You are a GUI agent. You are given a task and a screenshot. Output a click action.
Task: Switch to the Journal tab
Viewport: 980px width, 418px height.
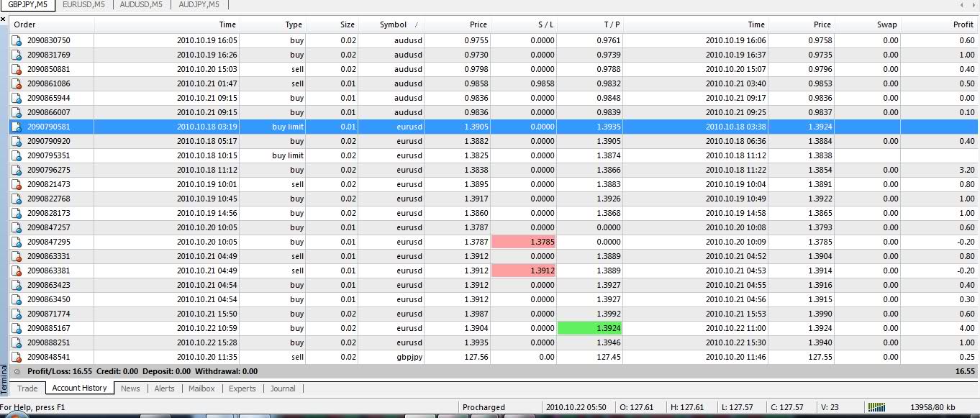click(x=283, y=389)
